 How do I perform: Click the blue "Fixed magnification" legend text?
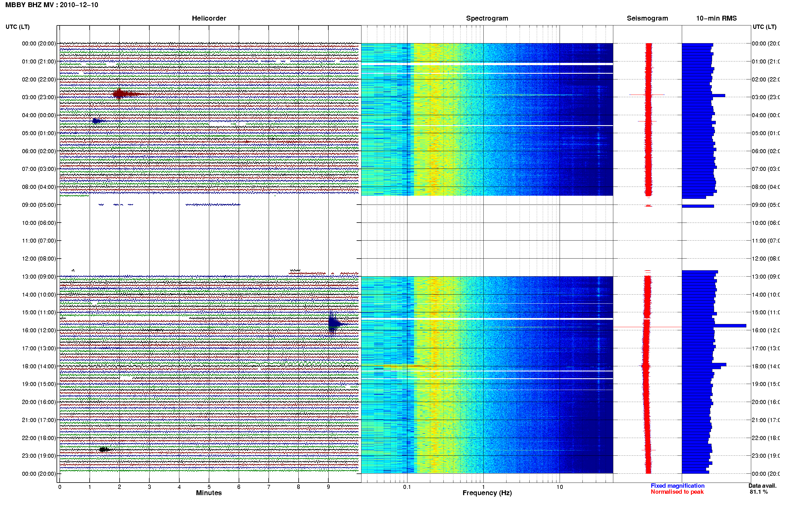[x=678, y=486]
